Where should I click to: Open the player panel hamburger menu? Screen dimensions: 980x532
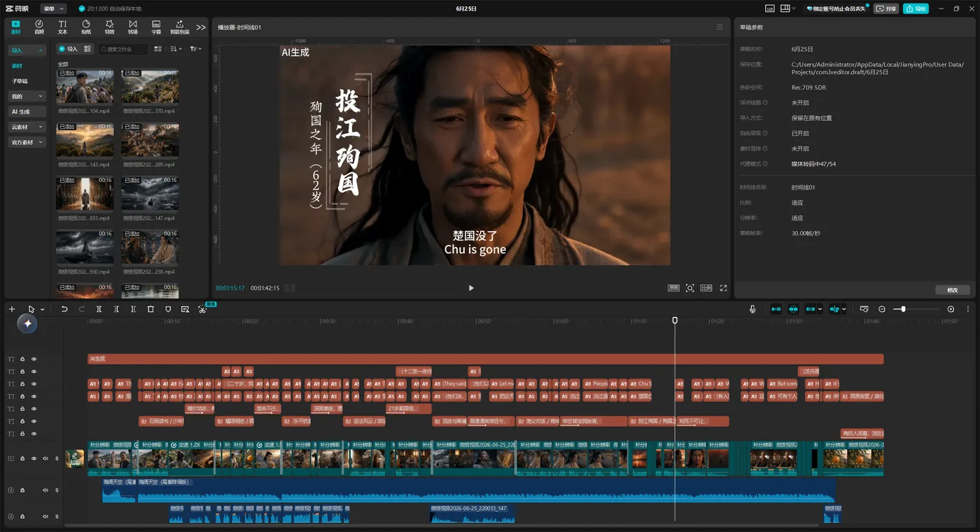[x=720, y=27]
